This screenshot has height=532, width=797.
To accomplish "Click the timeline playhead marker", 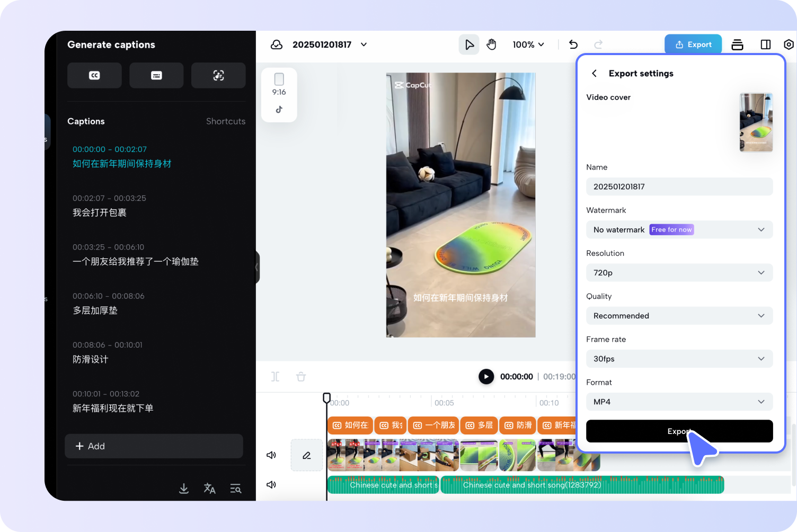I will (x=326, y=398).
